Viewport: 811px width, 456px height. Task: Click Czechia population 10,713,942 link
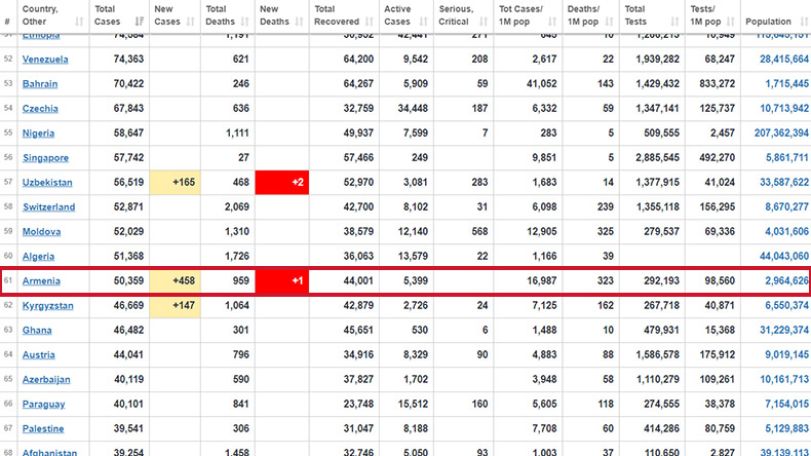tap(784, 109)
